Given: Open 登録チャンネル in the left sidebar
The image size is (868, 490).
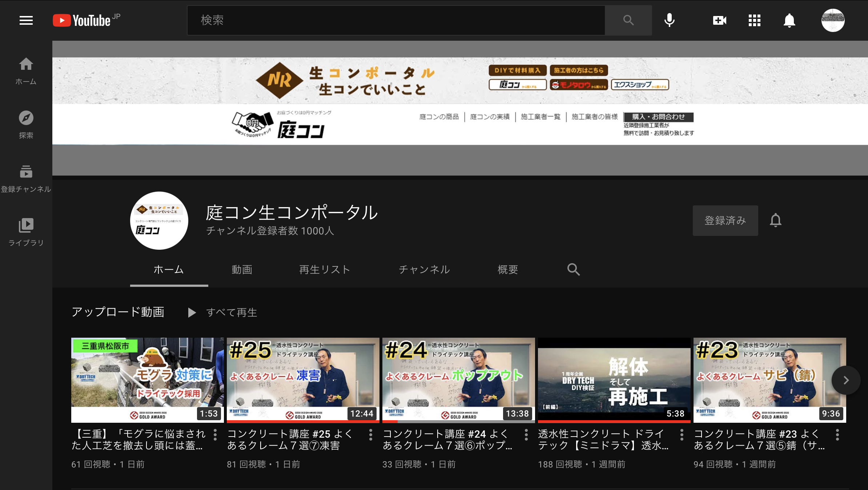Looking at the screenshot, I should 26,179.
